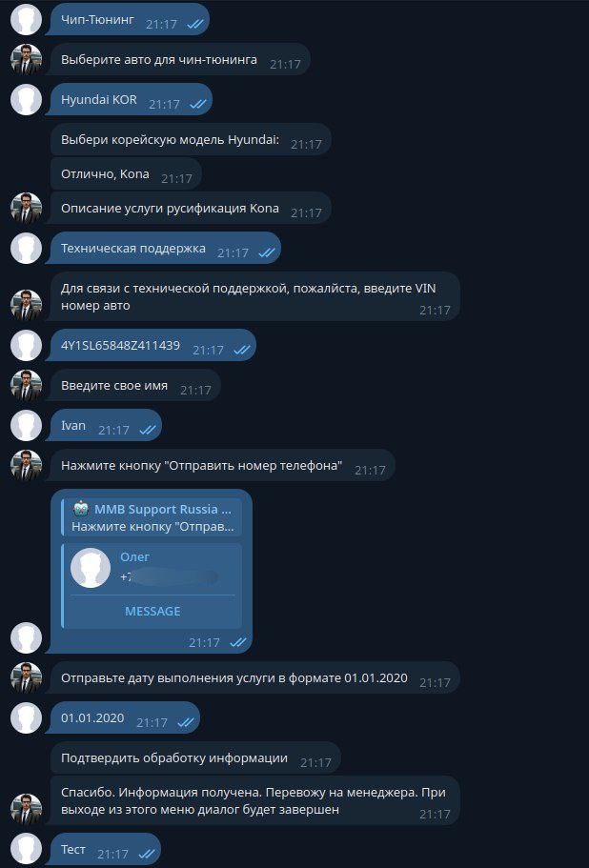Click user avatar beside 'Чип-Тюнинг' message

click(26, 19)
